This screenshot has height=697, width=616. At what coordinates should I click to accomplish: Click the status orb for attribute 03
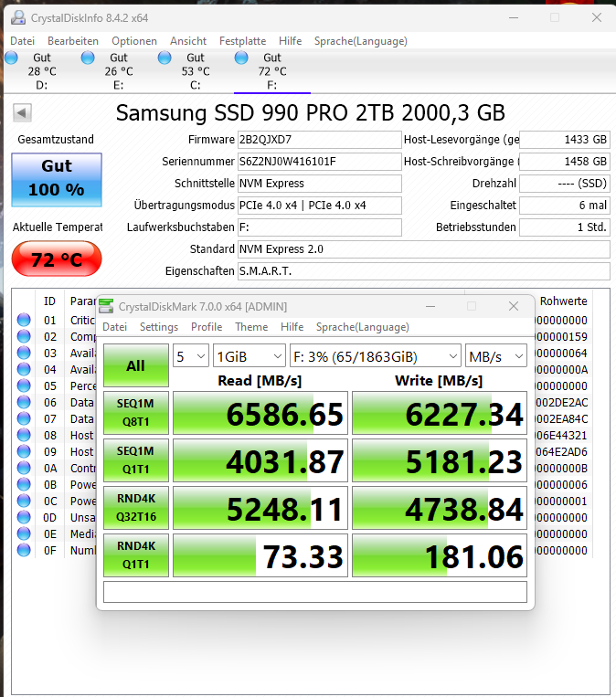coord(24,353)
